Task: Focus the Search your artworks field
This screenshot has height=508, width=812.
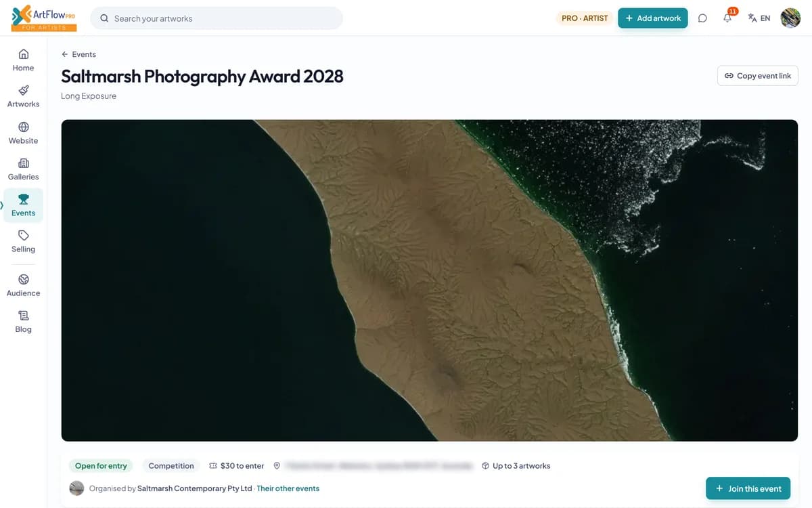Action: [x=217, y=18]
